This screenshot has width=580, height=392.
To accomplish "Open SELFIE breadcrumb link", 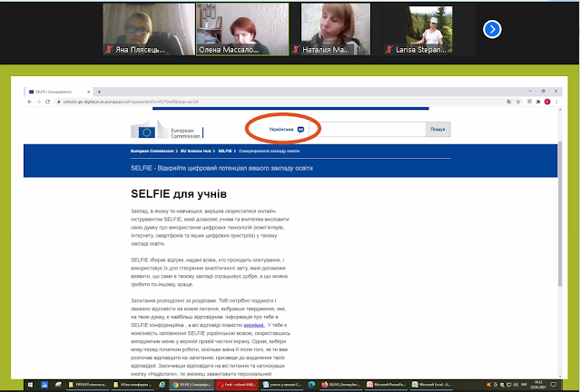I will (x=225, y=151).
